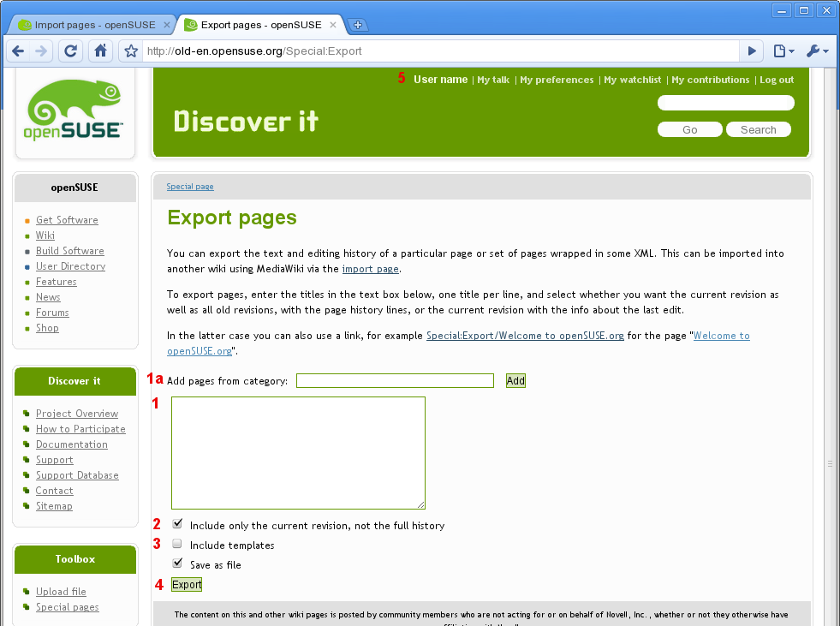Open the browser home page icon
Viewport: 840px width, 626px height.
[100, 51]
